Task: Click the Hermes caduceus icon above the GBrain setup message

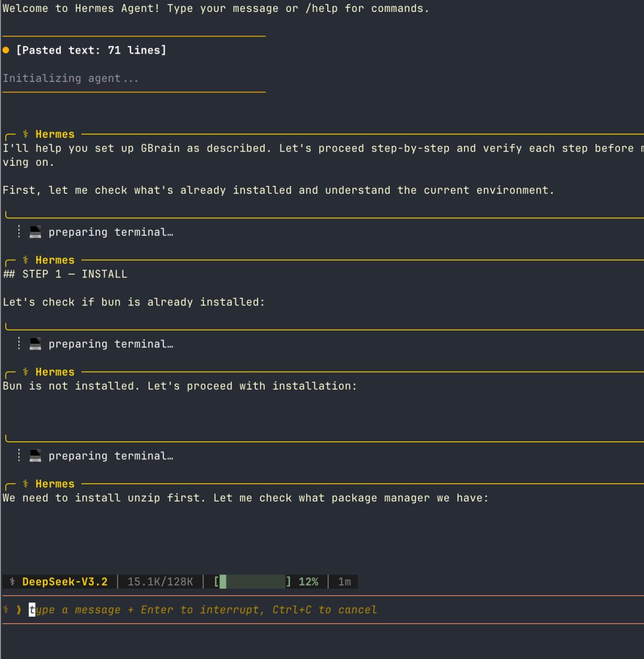Action: [x=26, y=134]
